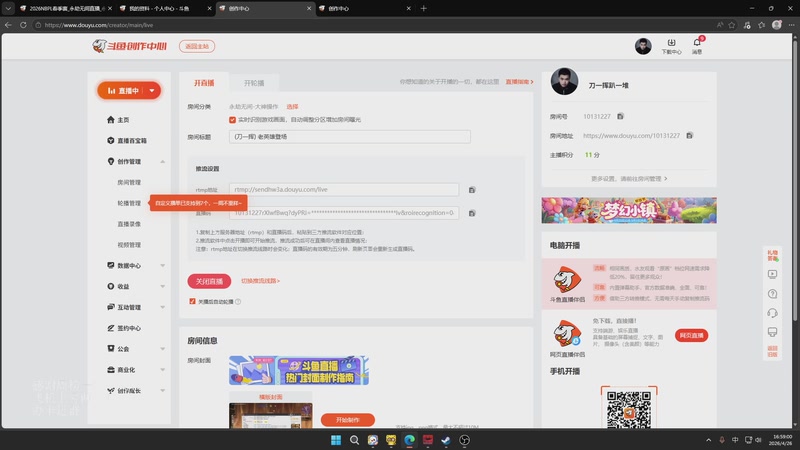Switch to the 开轮播 tab

[254, 83]
